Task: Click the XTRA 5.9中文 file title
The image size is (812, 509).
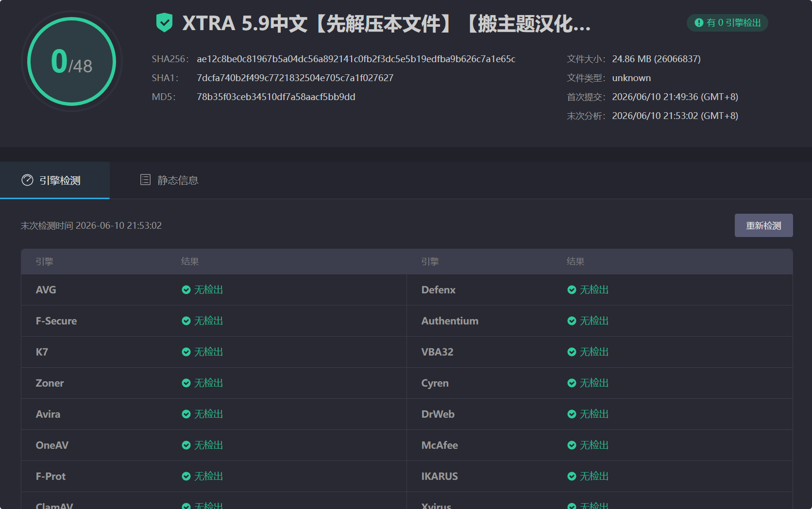Action: 386,23
